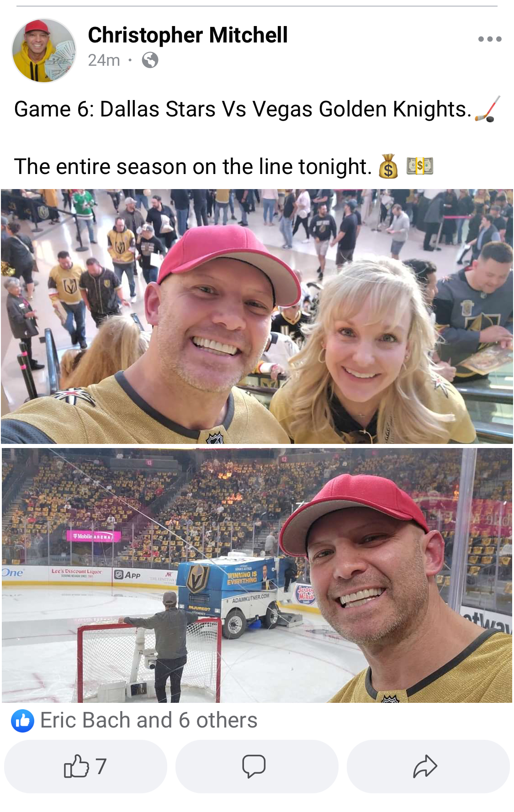Click the money bag emoji
Screen dimensions: 514x812
[x=388, y=166]
